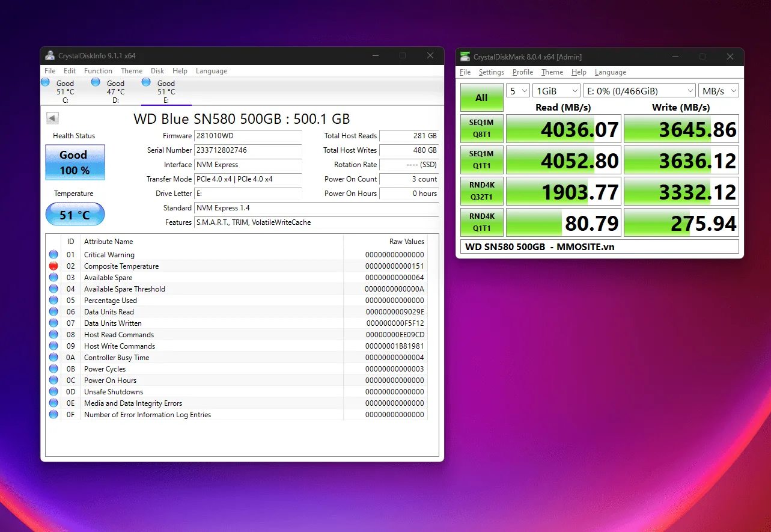This screenshot has width=771, height=532.
Task: Switch to the E: disk tab
Action: (166, 91)
